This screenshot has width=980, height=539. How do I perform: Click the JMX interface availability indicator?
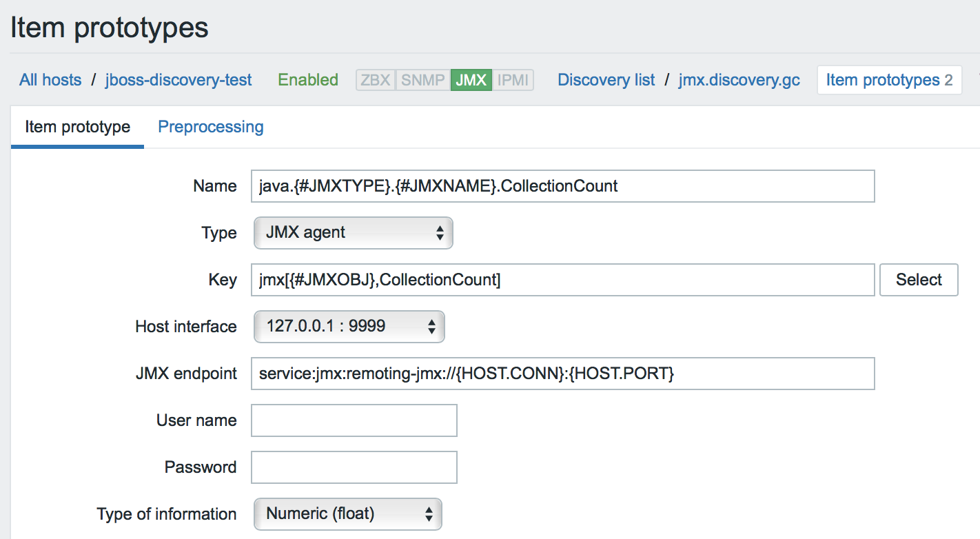471,79
